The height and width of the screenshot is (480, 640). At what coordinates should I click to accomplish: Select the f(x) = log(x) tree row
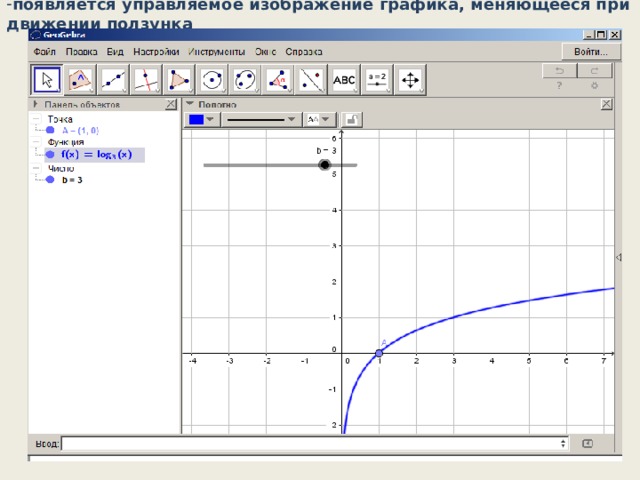tap(94, 155)
